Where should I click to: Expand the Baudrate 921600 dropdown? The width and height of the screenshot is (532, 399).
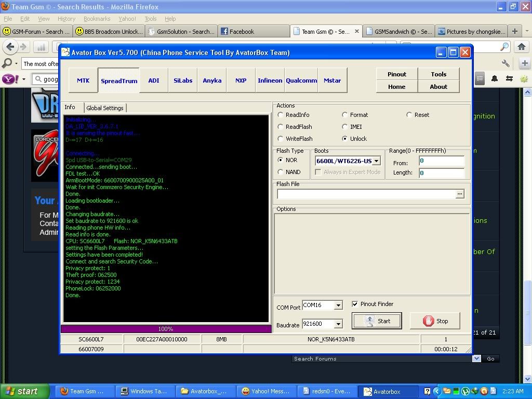[338, 324]
